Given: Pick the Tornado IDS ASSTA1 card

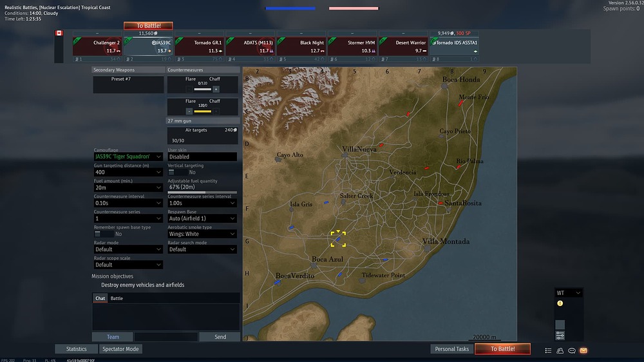Looking at the screenshot, I should coord(454,46).
